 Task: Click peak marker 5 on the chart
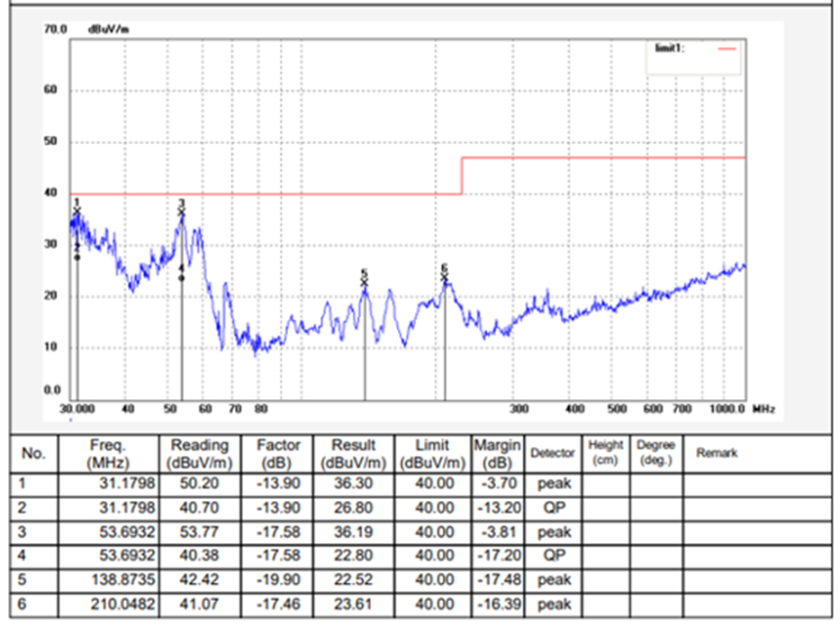tap(365, 282)
